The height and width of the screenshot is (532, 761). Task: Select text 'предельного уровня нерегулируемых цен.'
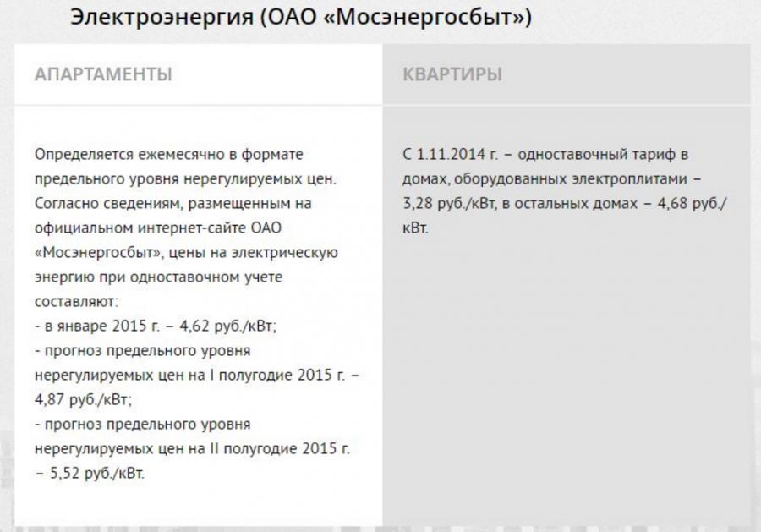(x=185, y=179)
